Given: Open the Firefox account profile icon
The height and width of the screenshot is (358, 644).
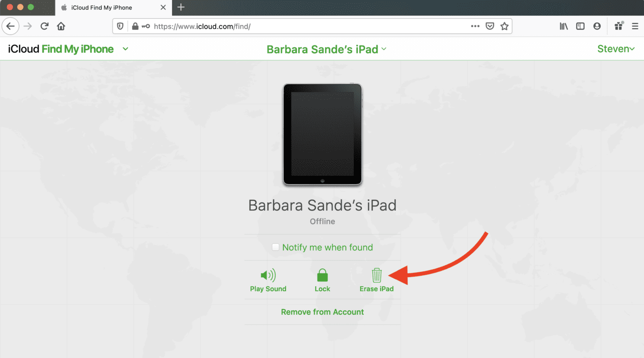Looking at the screenshot, I should coord(597,26).
